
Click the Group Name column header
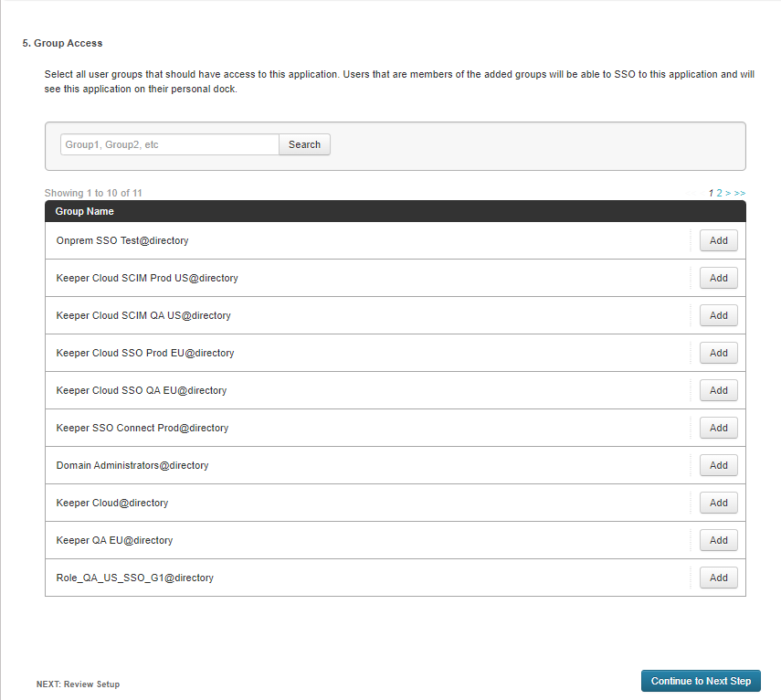coord(84,211)
